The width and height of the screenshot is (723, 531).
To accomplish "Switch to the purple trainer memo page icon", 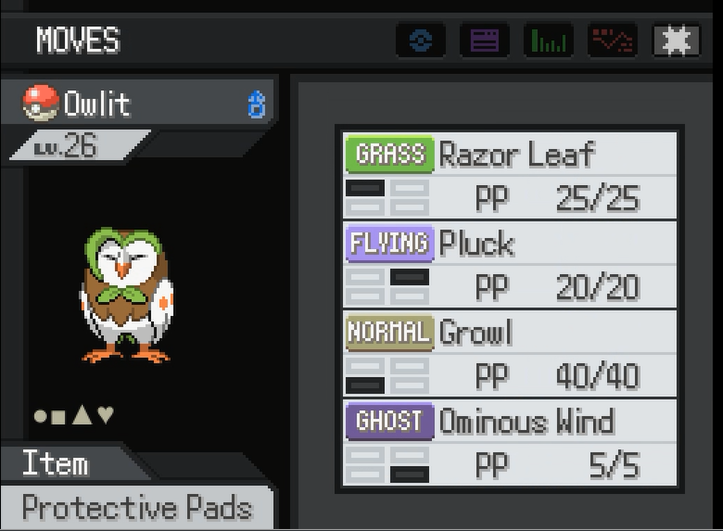I will pos(485,40).
